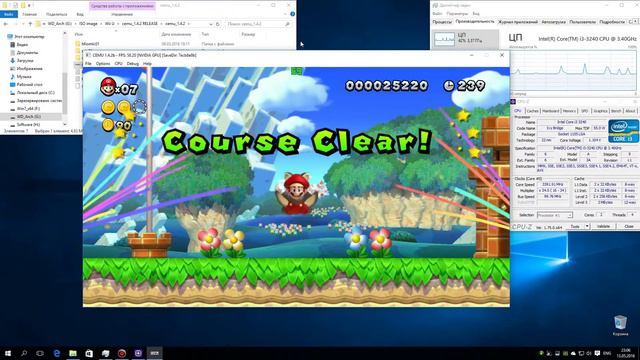The image size is (640, 360).
Task: Expand breadcrumb arrow after cemu_1.4.2
Action: [189, 24]
